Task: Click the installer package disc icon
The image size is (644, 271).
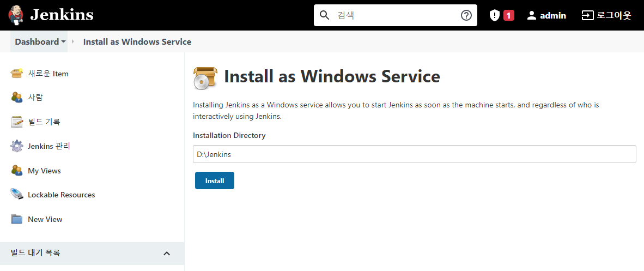Action: pos(205,78)
